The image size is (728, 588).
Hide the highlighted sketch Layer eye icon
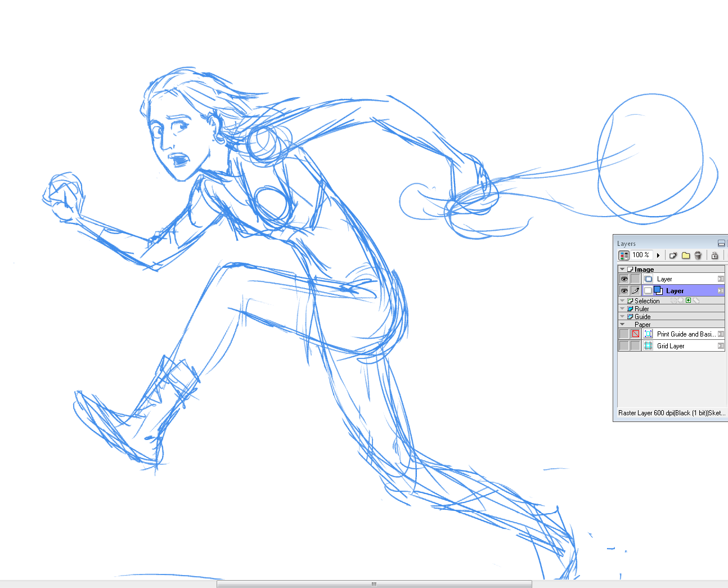[x=624, y=291]
